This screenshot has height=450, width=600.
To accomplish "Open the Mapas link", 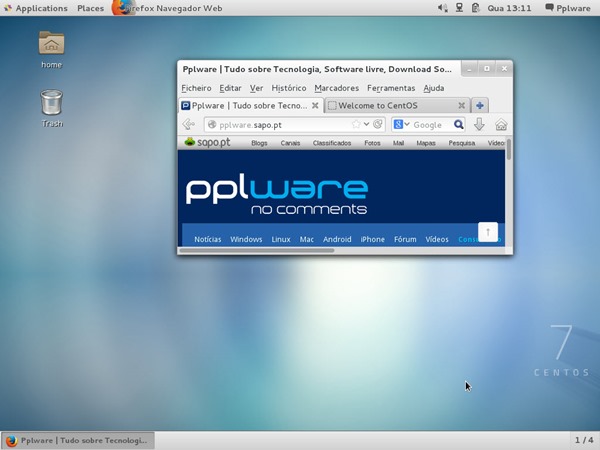I will click(426, 143).
